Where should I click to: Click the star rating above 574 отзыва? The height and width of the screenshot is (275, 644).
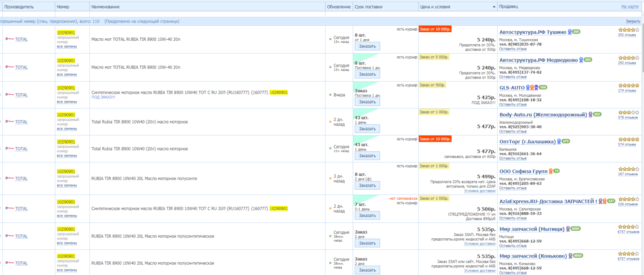(629, 139)
